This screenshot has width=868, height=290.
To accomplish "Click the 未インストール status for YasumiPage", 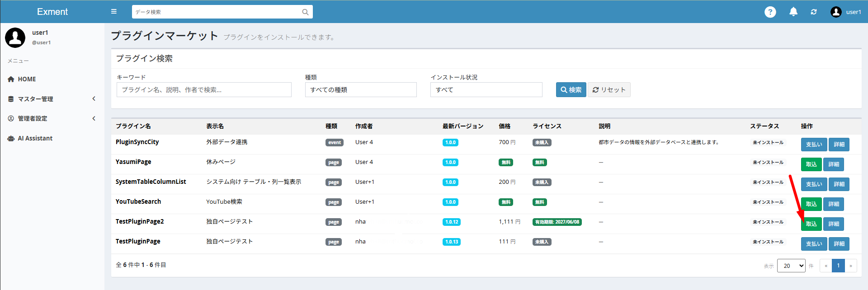I will [768, 163].
